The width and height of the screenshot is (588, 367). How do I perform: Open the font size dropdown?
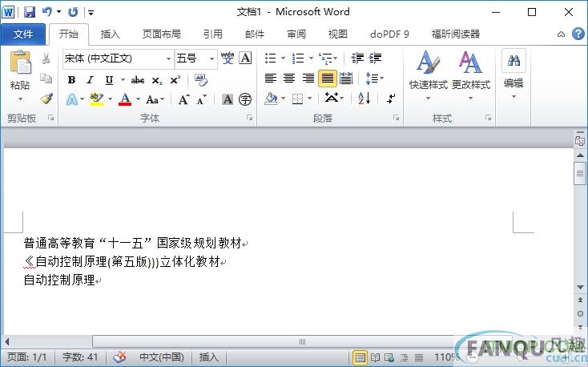click(211, 58)
